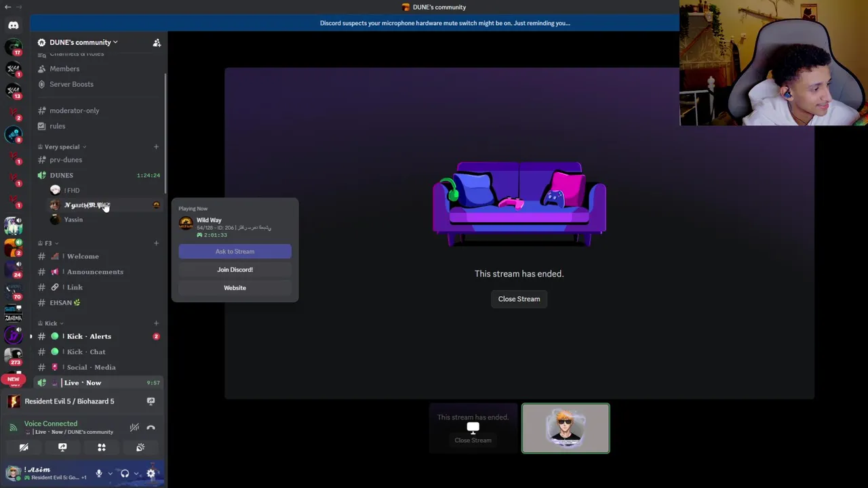Open Server Boosts
The width and height of the screenshot is (868, 488).
(x=71, y=84)
